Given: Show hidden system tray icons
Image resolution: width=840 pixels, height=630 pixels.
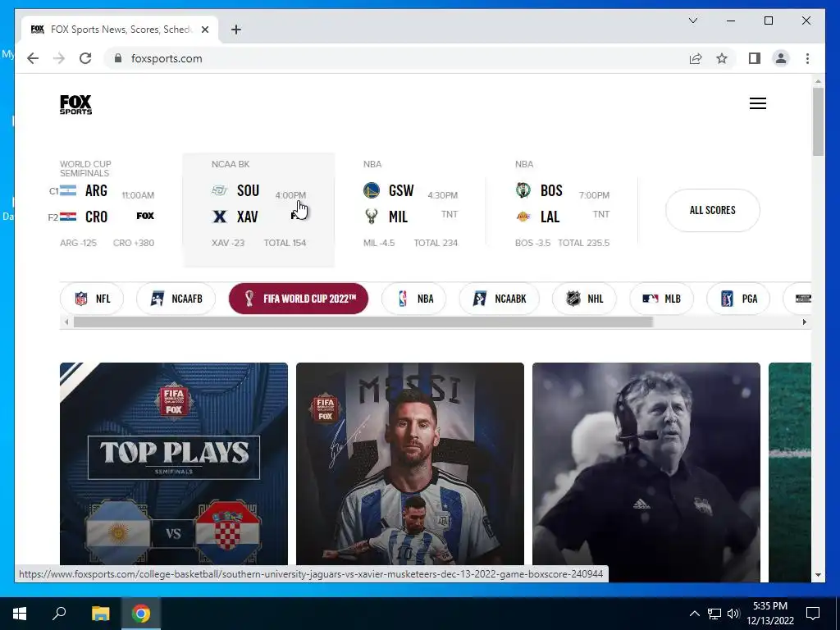Looking at the screenshot, I should point(694,614).
